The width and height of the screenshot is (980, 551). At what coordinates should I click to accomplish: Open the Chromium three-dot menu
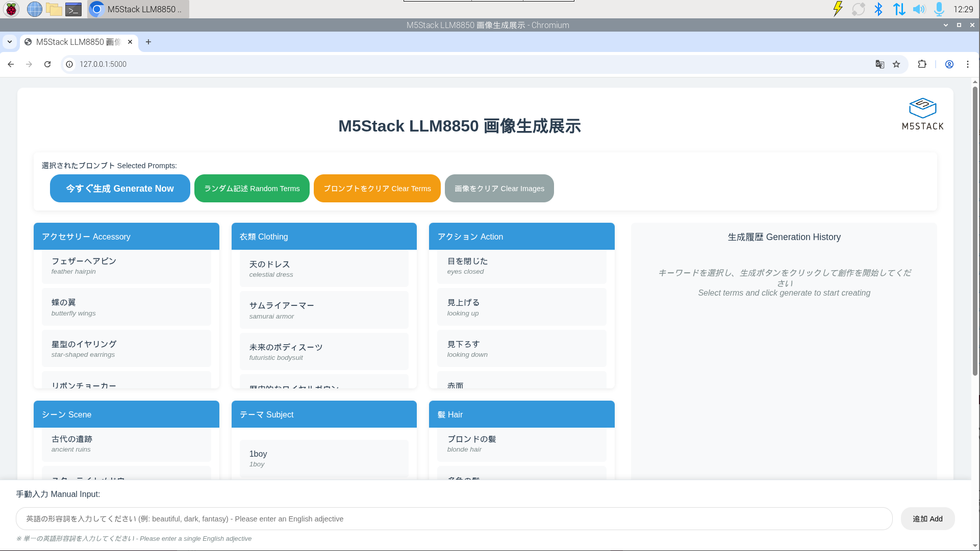[x=968, y=64]
